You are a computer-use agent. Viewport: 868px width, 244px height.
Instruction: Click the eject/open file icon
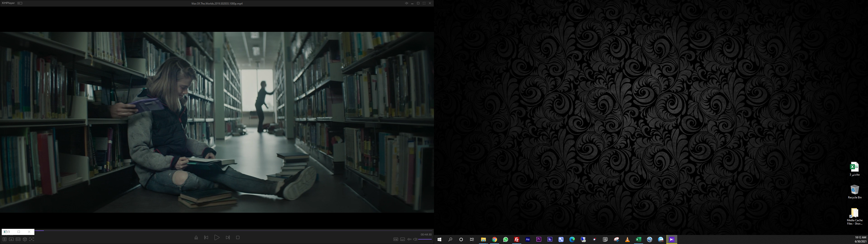point(196,238)
